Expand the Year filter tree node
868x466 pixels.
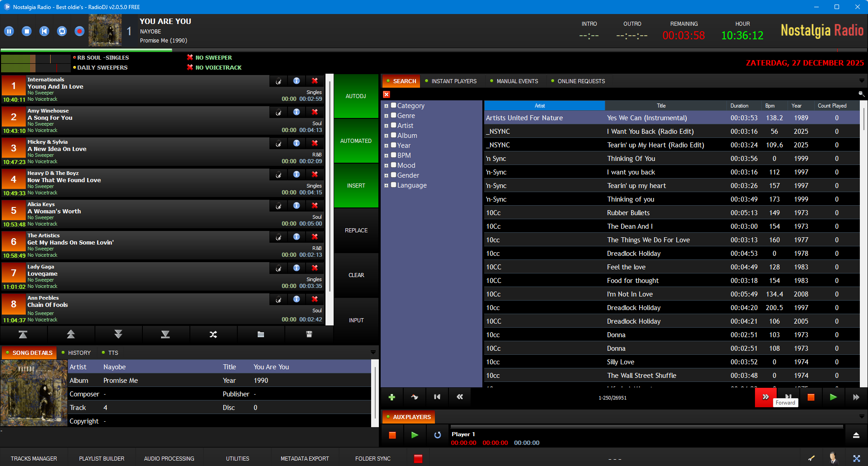pos(386,146)
